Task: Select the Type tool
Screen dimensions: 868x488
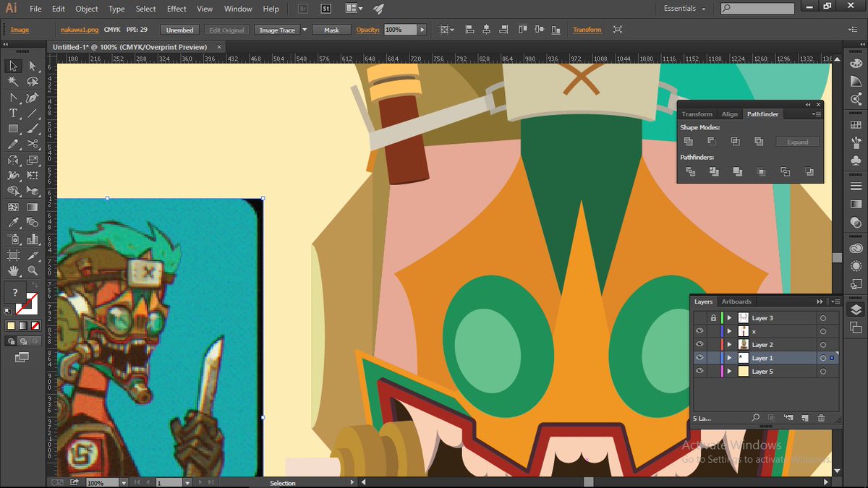Action: point(13,114)
